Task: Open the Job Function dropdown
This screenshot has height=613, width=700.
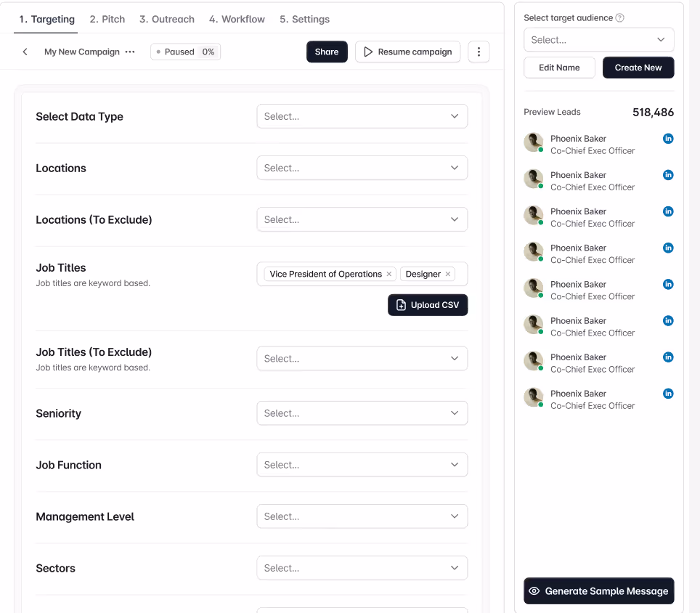Action: 362,465
